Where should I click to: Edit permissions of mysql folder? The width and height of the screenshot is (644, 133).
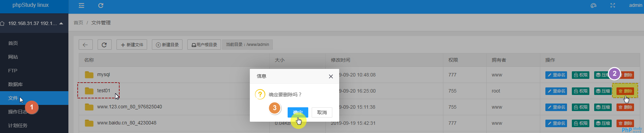point(581,75)
